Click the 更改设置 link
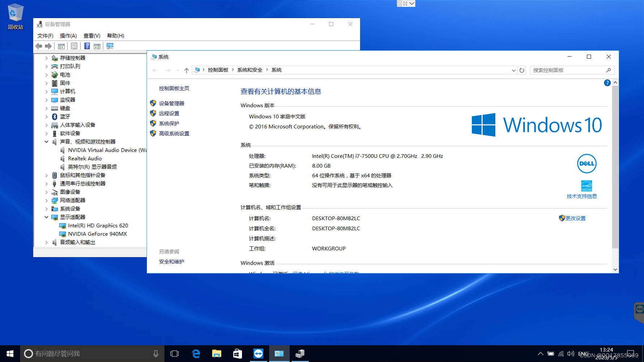Screen dimensions: 644x362 click(575, 218)
